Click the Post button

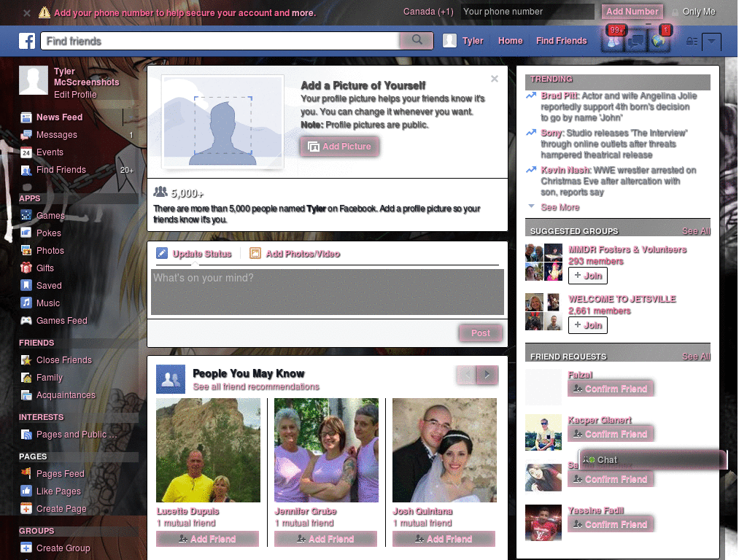click(481, 333)
